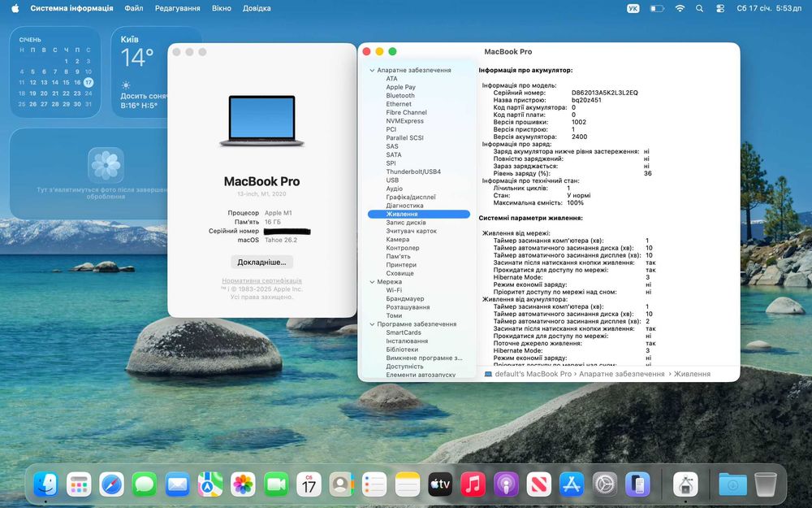Open Finder from the dock
812x508 pixels.
(x=45, y=484)
